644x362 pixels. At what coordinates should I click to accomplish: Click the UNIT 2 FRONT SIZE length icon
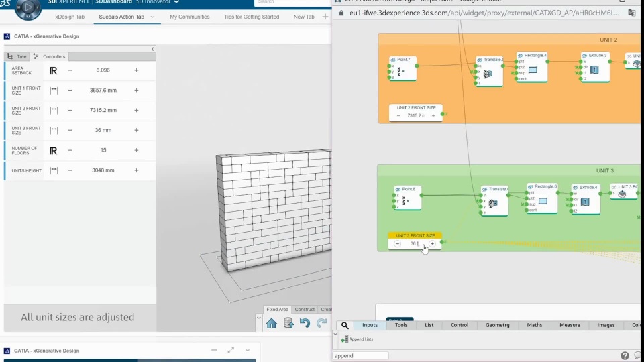[x=54, y=111]
